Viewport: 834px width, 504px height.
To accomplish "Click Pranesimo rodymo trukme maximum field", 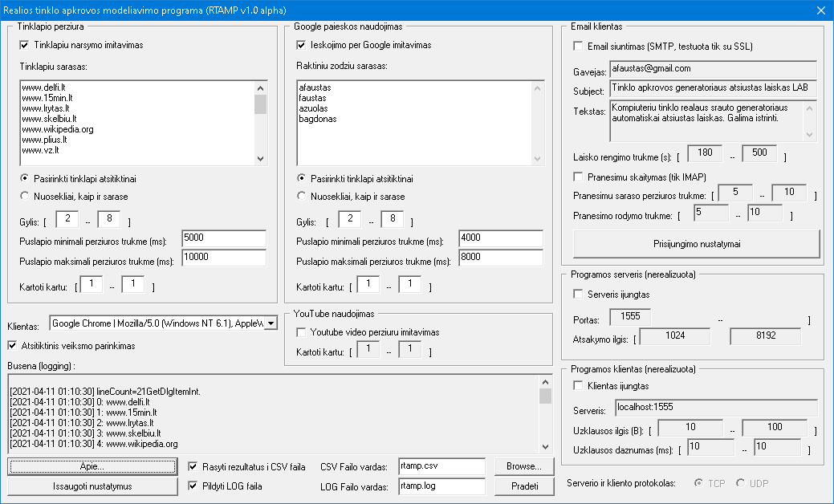I will pos(765,213).
